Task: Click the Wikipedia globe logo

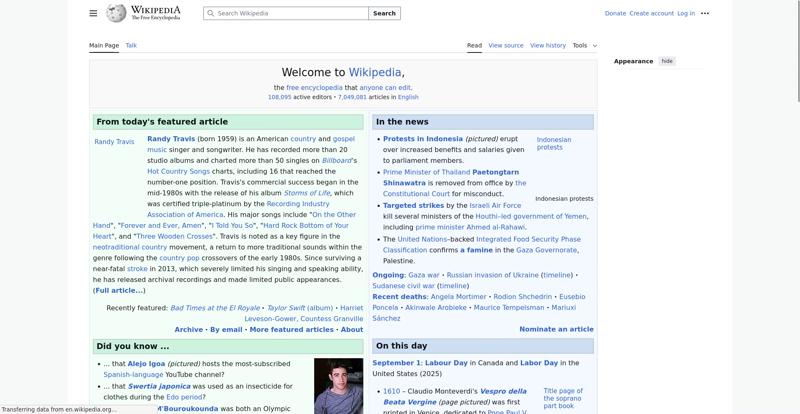Action: pyautogui.click(x=116, y=13)
